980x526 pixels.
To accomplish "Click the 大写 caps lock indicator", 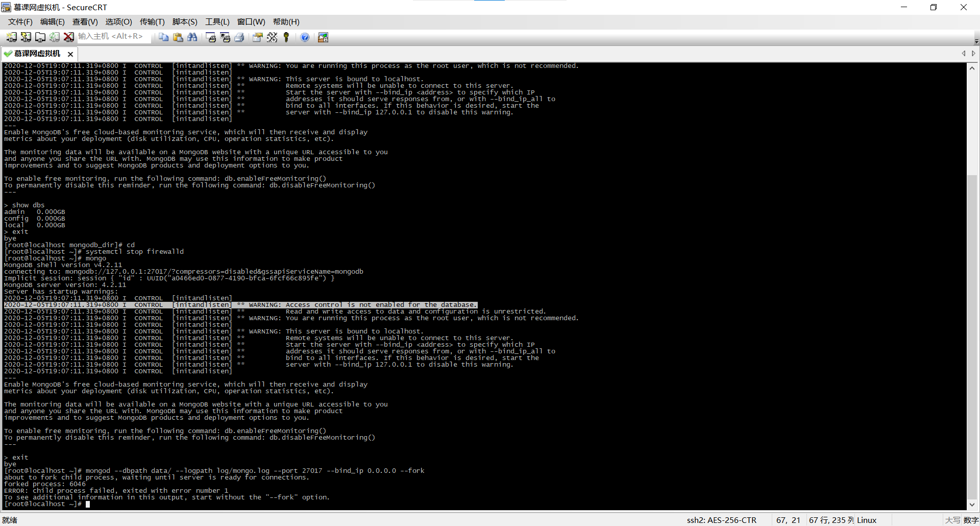I will tap(952, 520).
